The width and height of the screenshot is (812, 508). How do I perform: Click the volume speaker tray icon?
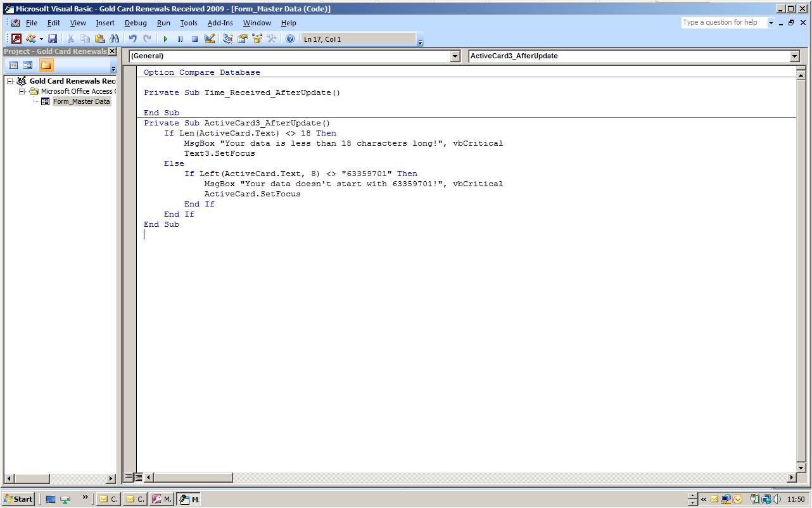777,499
